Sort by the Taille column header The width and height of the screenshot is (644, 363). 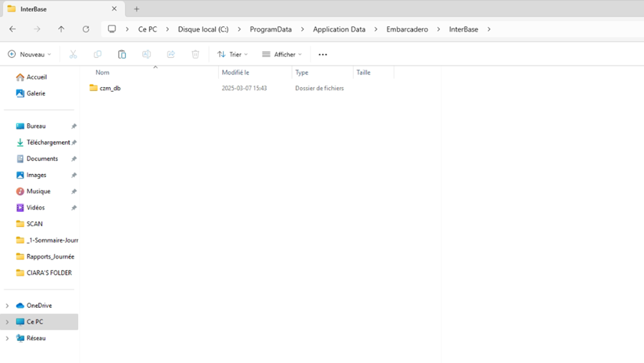pos(364,72)
